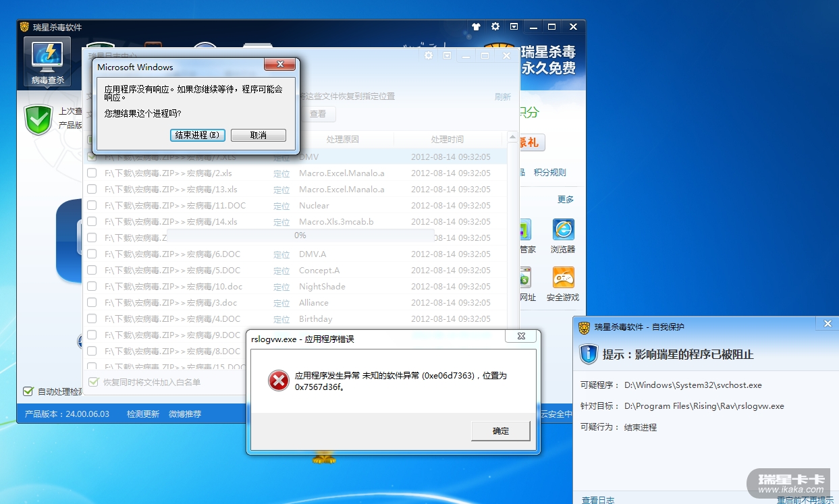Check the 3.doc row checkbox
This screenshot has height=504, width=839.
coord(92,302)
